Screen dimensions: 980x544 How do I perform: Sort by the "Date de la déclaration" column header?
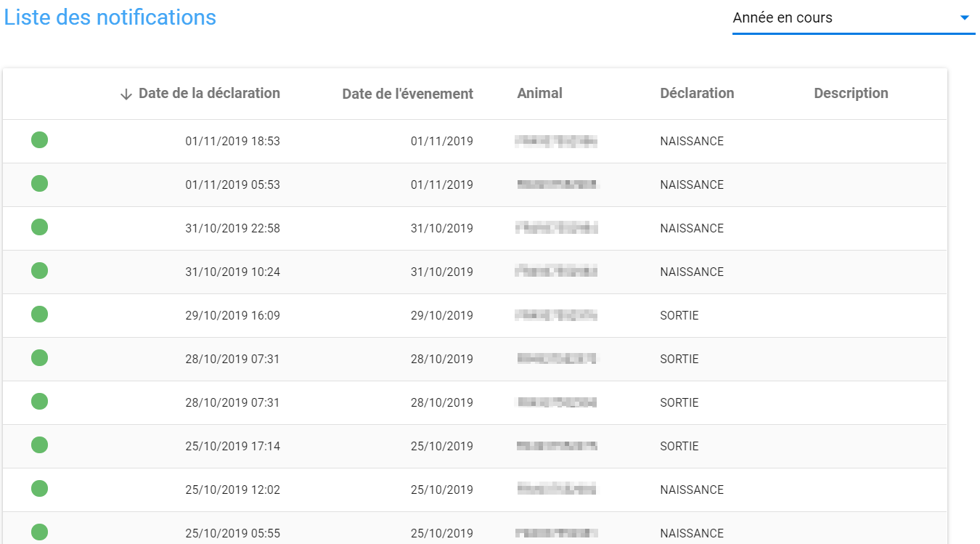click(209, 93)
